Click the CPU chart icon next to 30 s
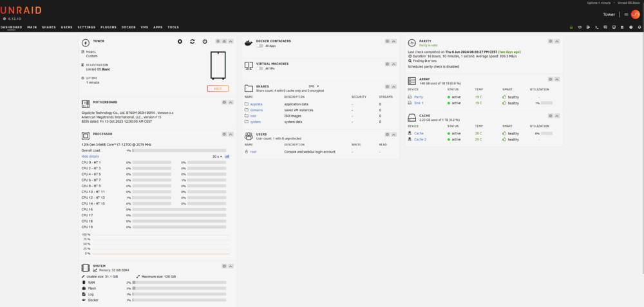644x307 pixels. pos(227,156)
